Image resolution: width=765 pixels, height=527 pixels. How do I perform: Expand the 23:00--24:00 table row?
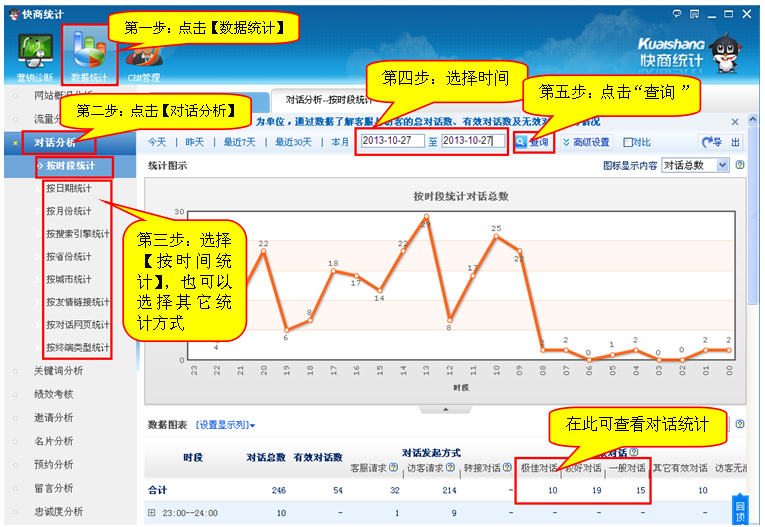click(x=152, y=514)
